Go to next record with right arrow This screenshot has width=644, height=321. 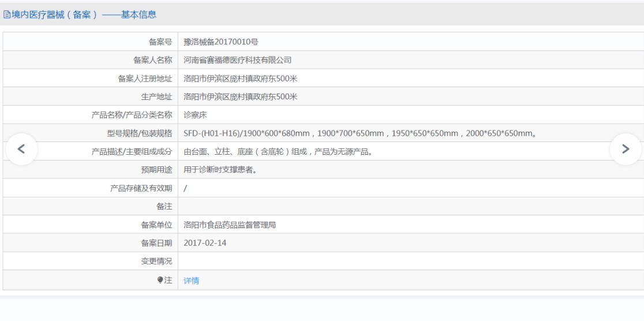[626, 149]
